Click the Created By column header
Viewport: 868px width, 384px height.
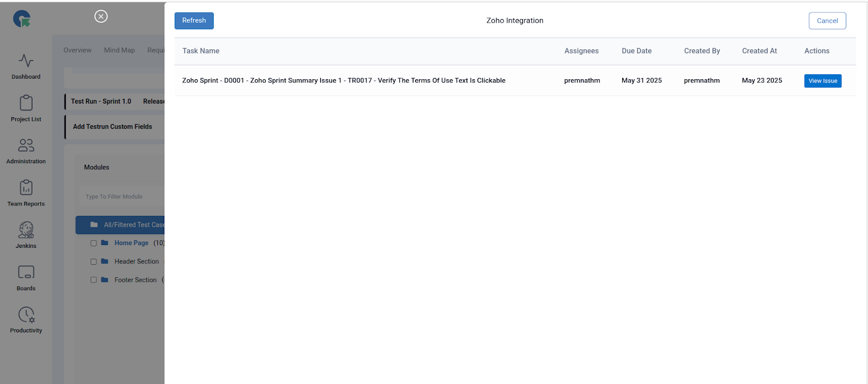tap(702, 51)
